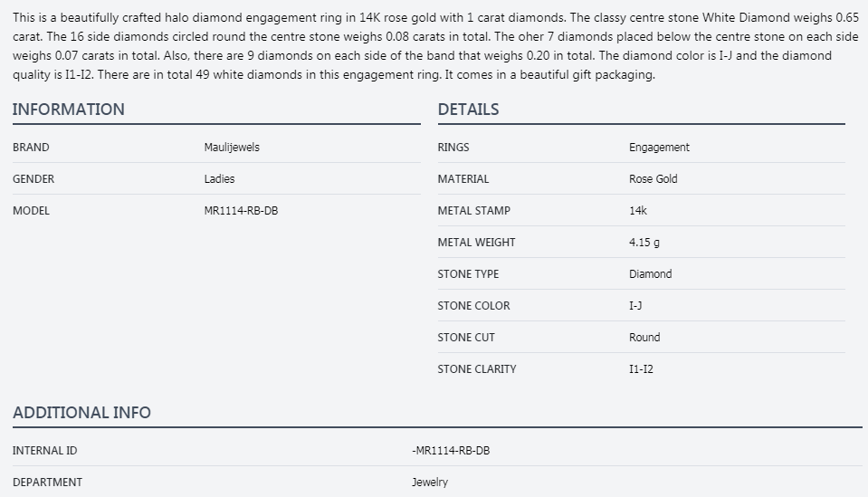Viewport: 868px width, 497px height.
Task: Select the I1-I2 value in STONE CLARITY row
Action: coord(641,369)
